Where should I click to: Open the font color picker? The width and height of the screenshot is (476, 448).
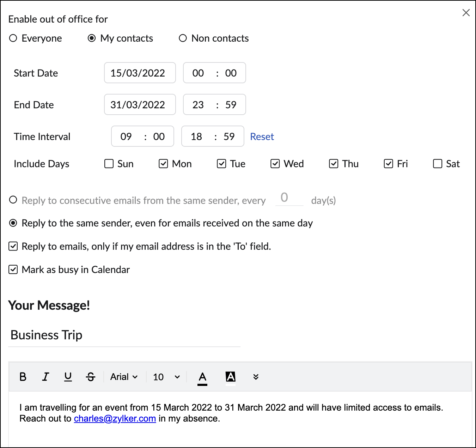(x=202, y=377)
